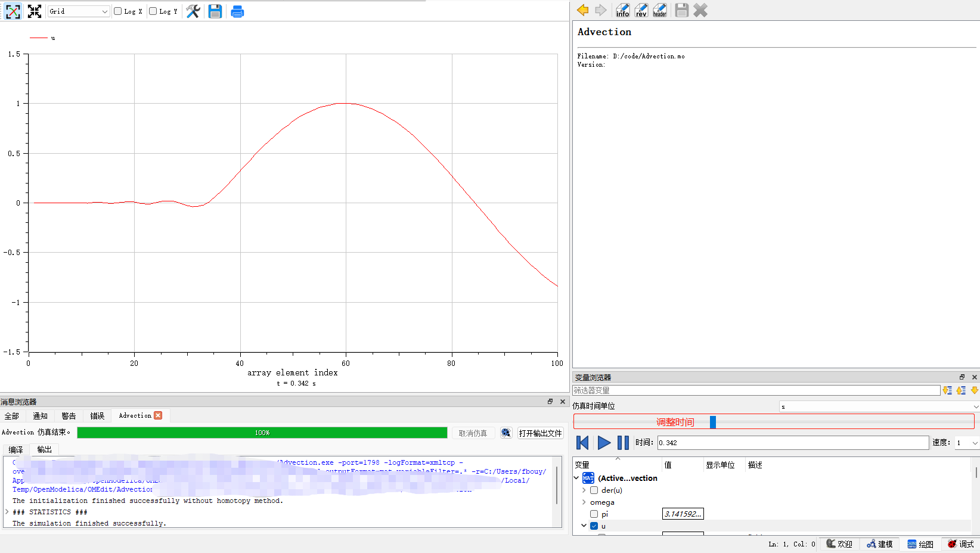Expand the omega tree node
The height and width of the screenshot is (553, 980).
[584, 502]
